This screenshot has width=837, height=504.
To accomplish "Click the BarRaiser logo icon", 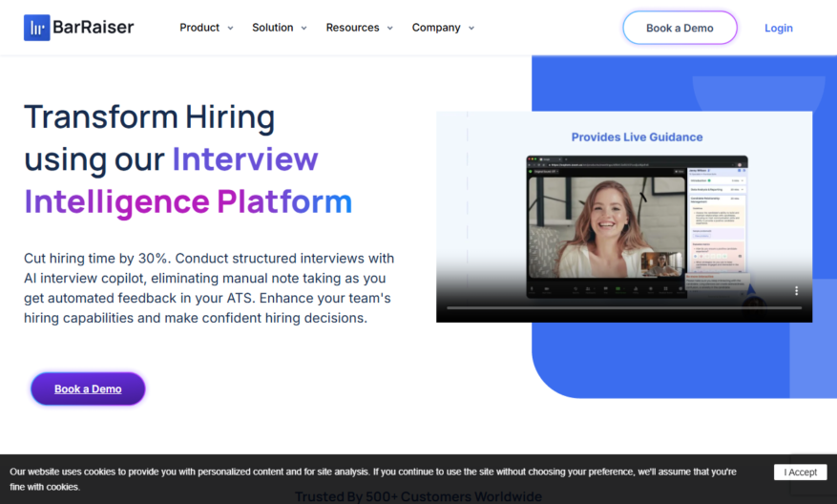I will 37,28.
